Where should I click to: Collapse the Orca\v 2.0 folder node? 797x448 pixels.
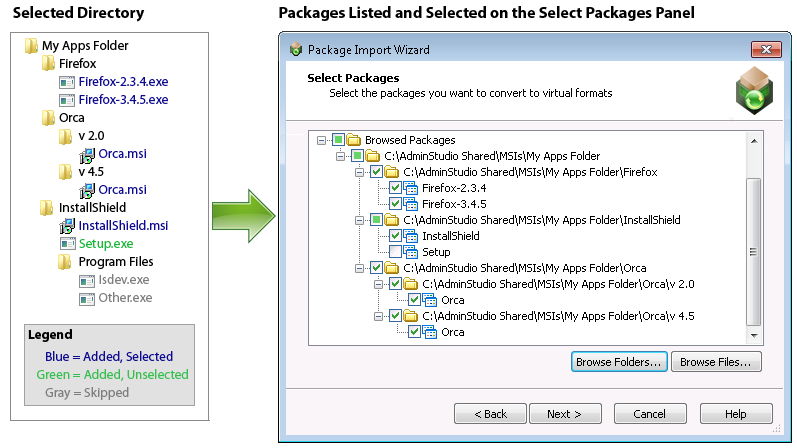tap(377, 284)
